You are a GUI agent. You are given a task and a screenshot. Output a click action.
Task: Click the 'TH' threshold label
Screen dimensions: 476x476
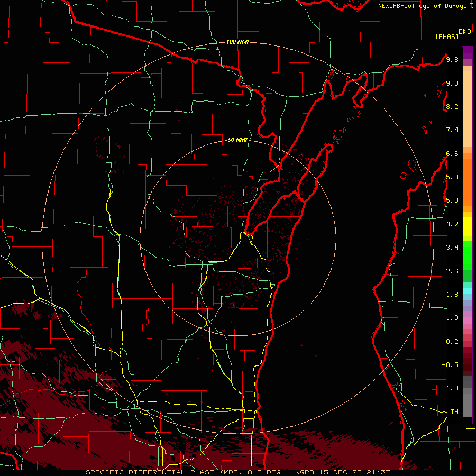click(x=454, y=412)
